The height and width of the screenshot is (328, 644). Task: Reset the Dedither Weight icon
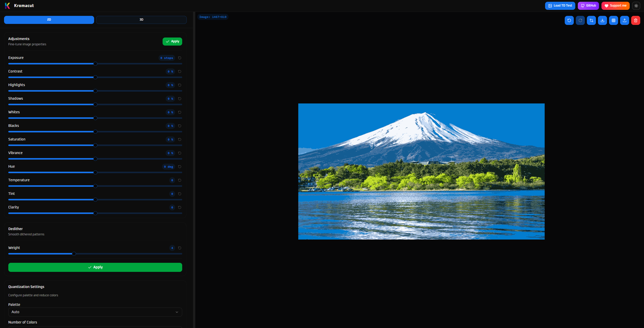pos(180,248)
